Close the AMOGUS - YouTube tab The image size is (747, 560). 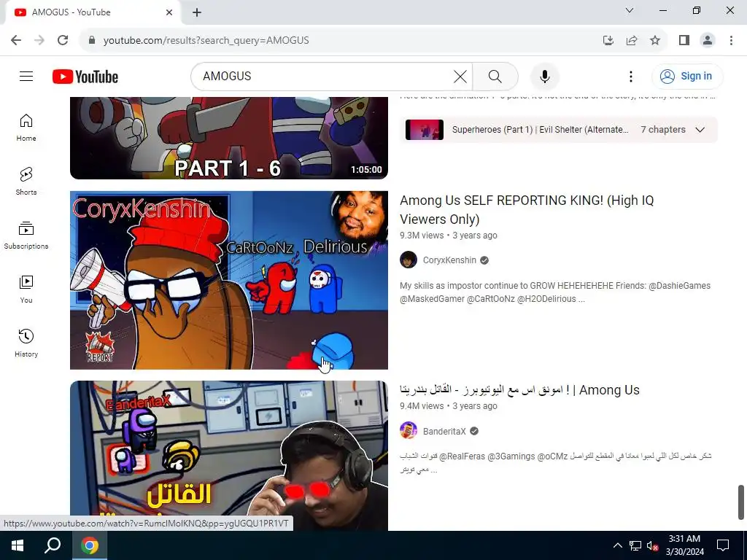click(169, 12)
